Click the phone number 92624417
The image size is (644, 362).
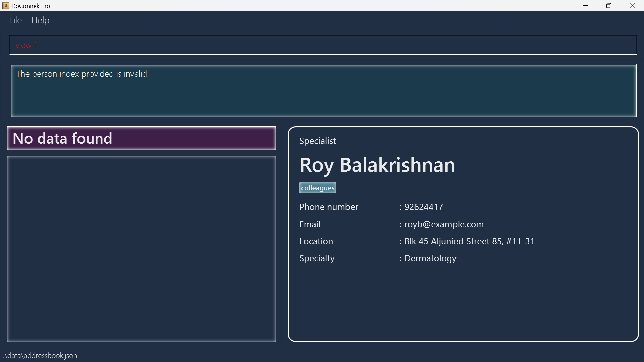pos(424,207)
